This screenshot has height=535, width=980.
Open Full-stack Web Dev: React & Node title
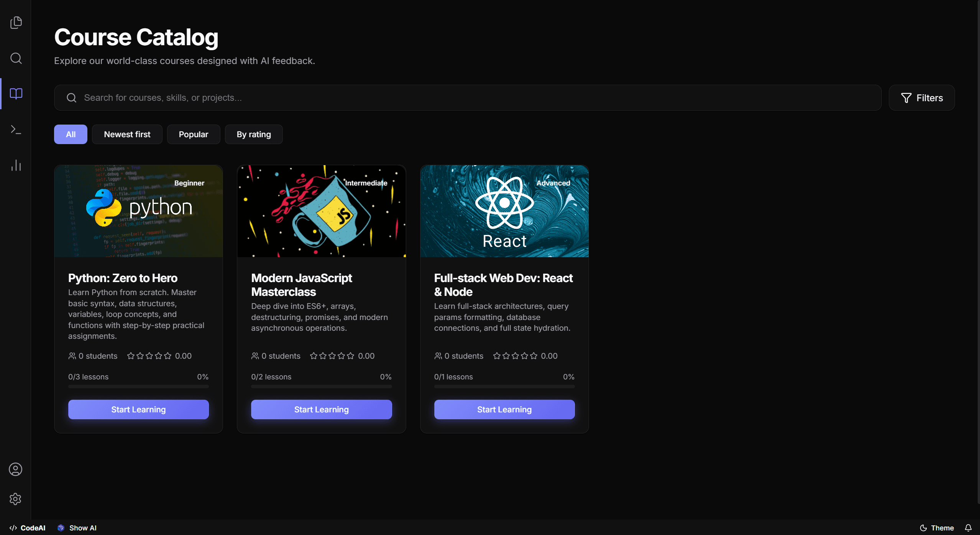click(504, 285)
